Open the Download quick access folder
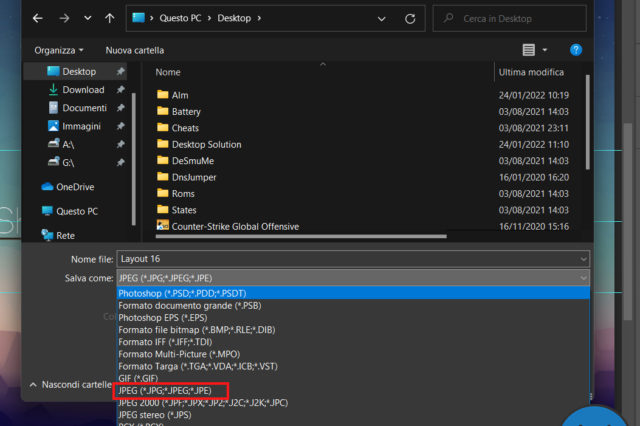 82,90
